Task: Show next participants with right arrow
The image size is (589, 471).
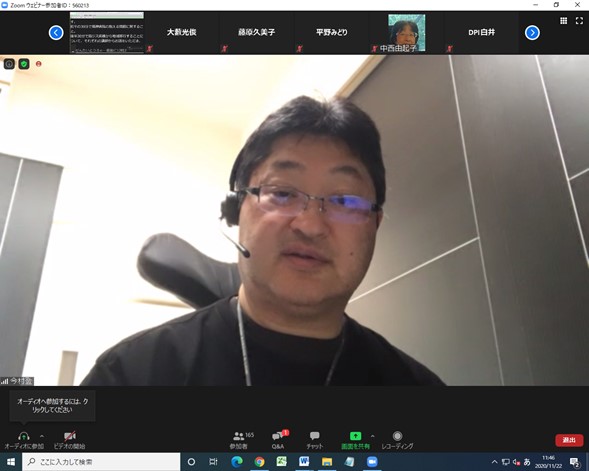Action: click(532, 33)
